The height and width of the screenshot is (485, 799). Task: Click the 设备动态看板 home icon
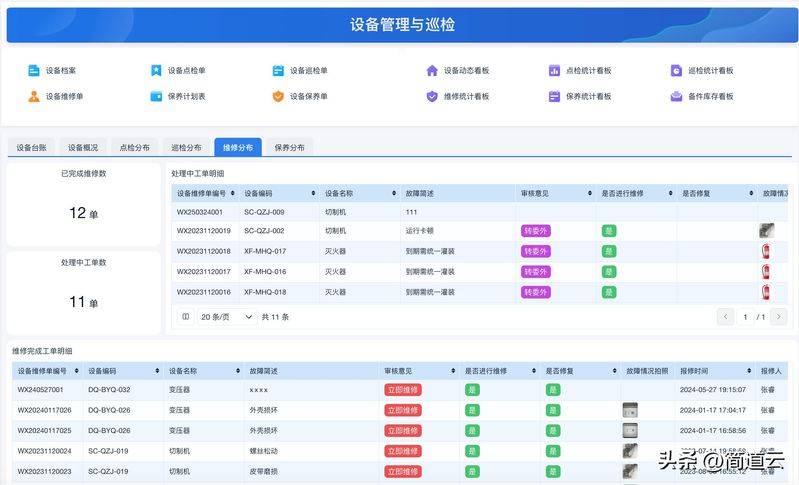click(x=432, y=71)
